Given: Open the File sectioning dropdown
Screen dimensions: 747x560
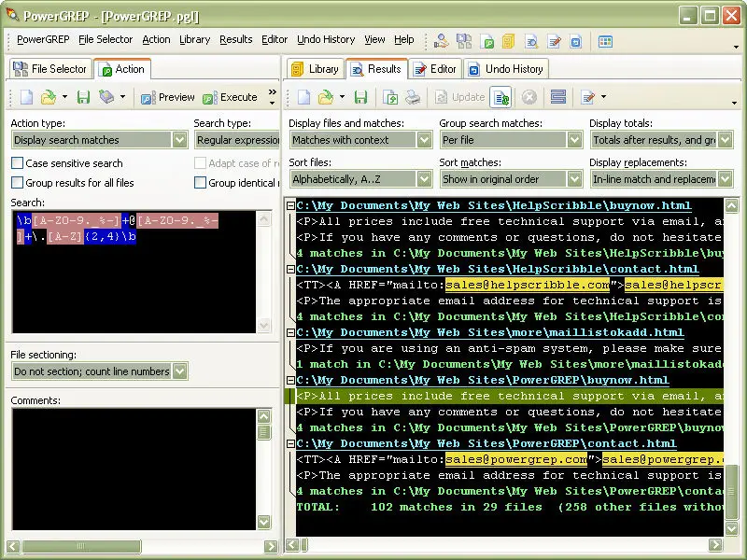Looking at the screenshot, I should click(x=179, y=371).
